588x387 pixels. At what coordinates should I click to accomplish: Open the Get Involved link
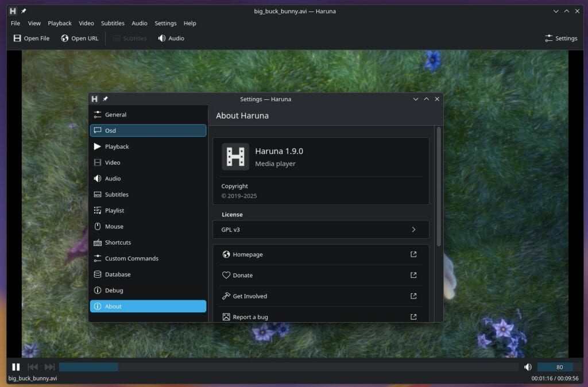(321, 296)
